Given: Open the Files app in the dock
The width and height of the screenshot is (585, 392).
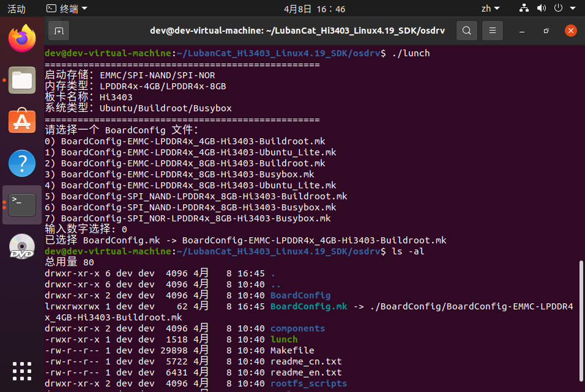Looking at the screenshot, I should (x=22, y=80).
